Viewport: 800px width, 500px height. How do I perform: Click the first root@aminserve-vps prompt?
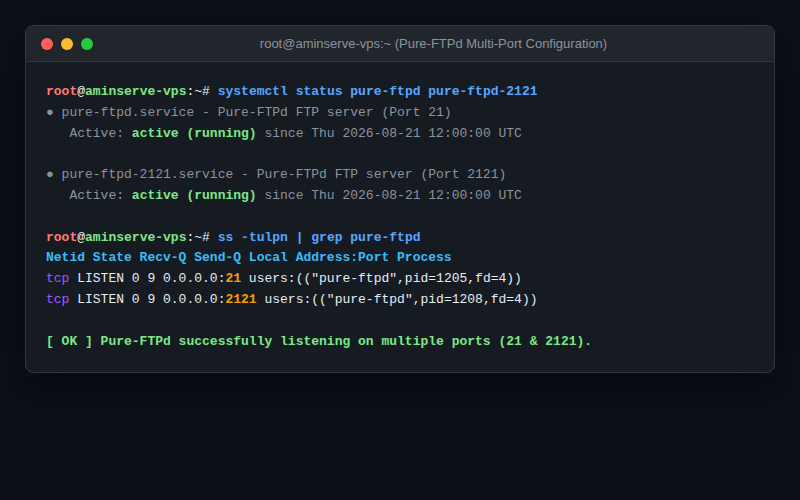tap(128, 91)
